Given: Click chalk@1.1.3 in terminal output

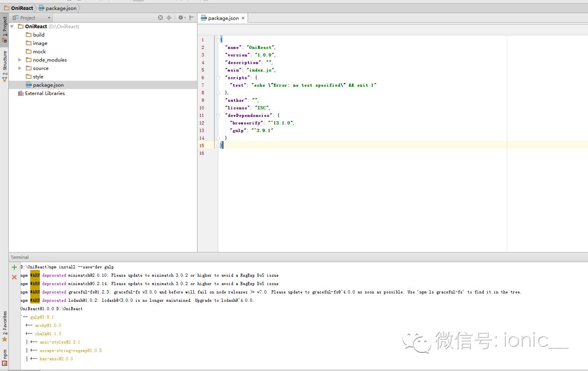Looking at the screenshot, I should click(48, 334).
